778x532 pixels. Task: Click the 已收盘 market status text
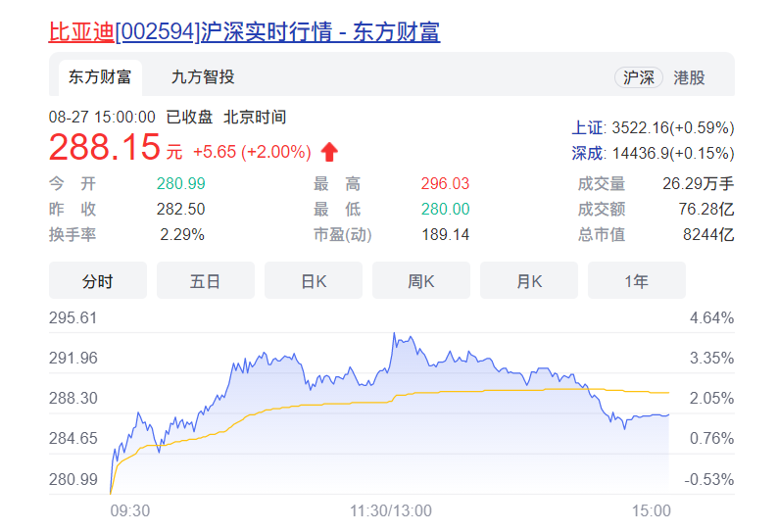pyautogui.click(x=189, y=118)
